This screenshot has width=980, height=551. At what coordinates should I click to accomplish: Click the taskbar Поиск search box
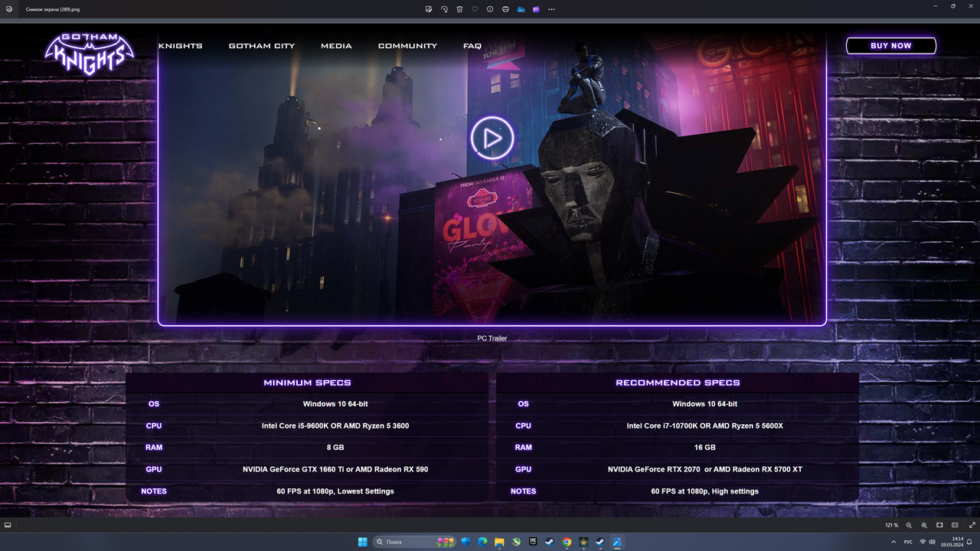(414, 542)
